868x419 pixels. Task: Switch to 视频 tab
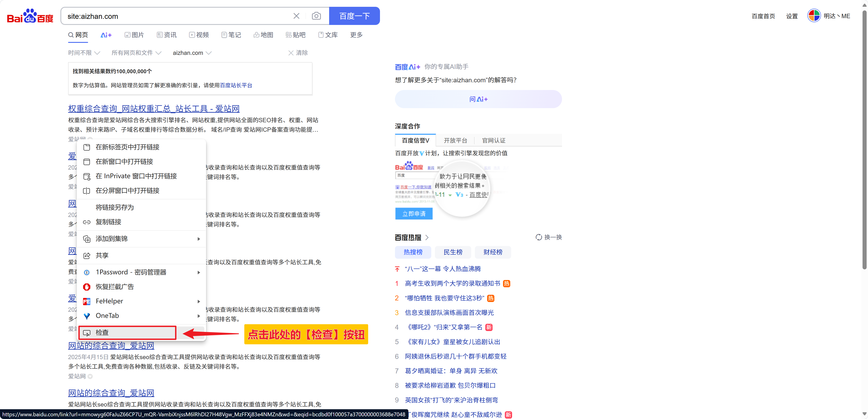(199, 35)
